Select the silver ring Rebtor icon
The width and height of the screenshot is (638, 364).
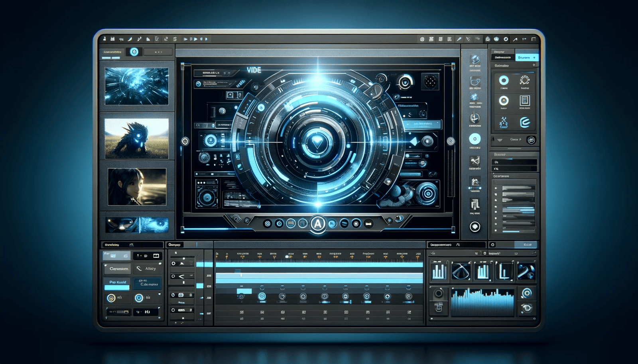(504, 101)
